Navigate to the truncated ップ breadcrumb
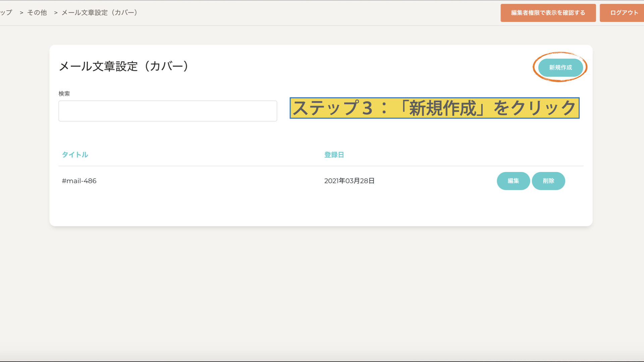Image resolution: width=644 pixels, height=362 pixels. [6, 13]
